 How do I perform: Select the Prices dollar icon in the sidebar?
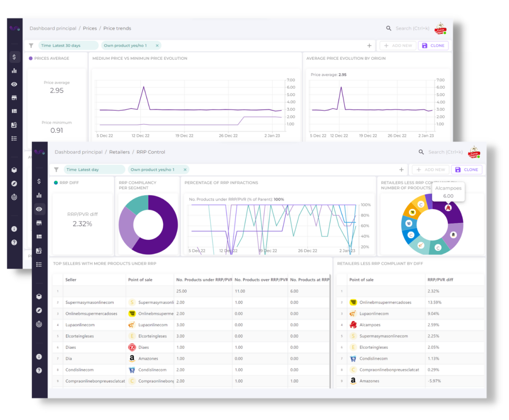39,181
